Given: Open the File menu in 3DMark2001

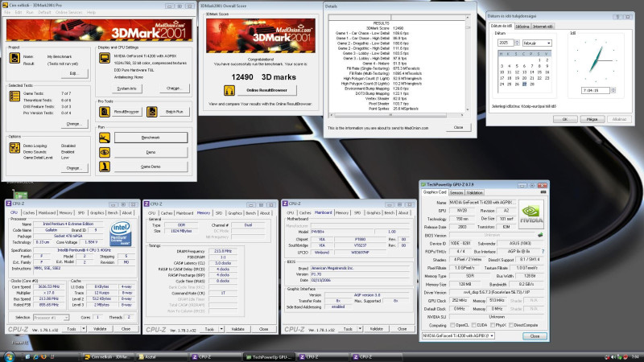Looking at the screenshot, I should [7, 12].
